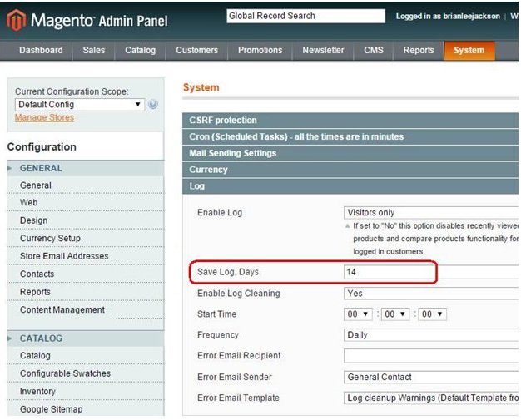Open Web configuration page
The height and width of the screenshot is (420, 521).
[x=86, y=203]
